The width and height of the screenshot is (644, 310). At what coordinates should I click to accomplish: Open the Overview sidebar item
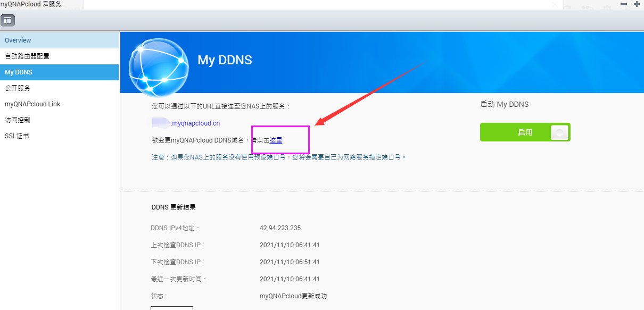(x=59, y=40)
